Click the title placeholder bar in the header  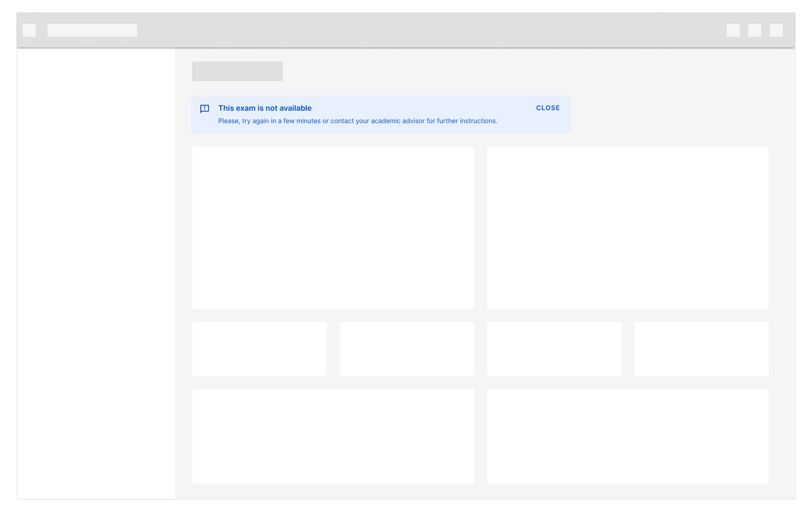coord(92,30)
